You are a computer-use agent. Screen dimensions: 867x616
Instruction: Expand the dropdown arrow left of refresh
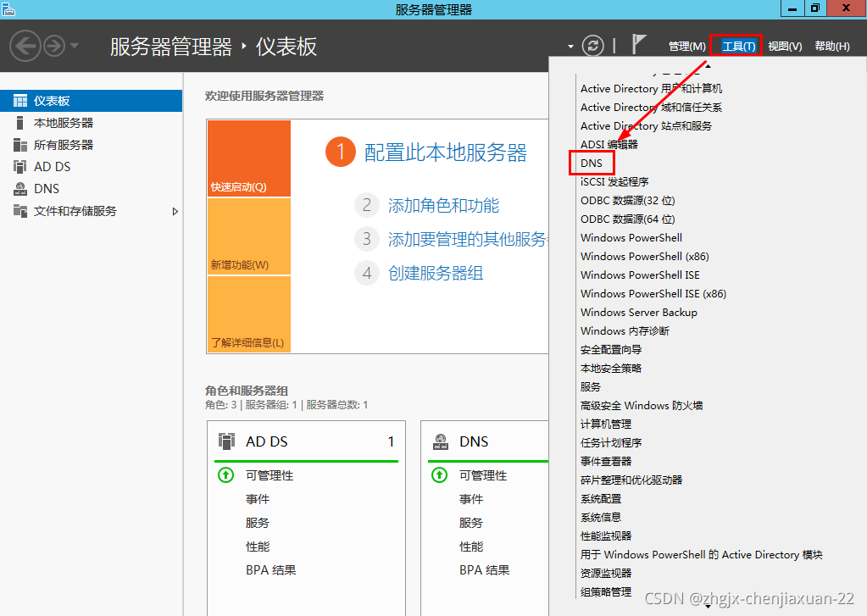click(x=570, y=47)
